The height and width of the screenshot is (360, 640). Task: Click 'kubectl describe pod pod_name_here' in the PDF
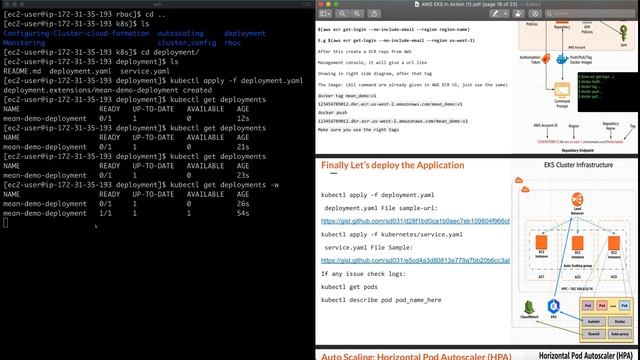pyautogui.click(x=381, y=300)
